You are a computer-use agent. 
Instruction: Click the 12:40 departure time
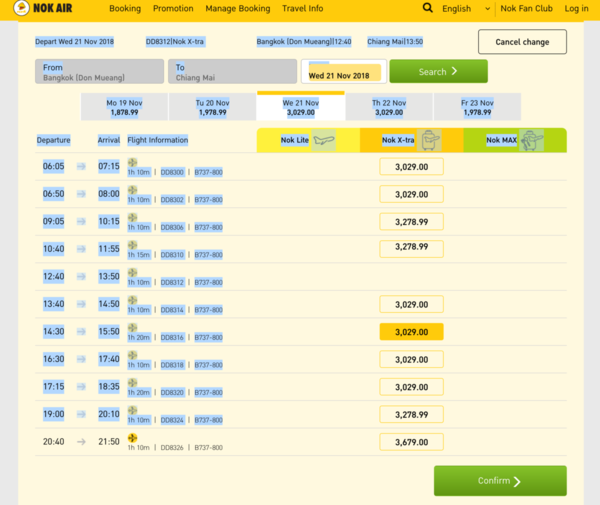click(x=54, y=276)
